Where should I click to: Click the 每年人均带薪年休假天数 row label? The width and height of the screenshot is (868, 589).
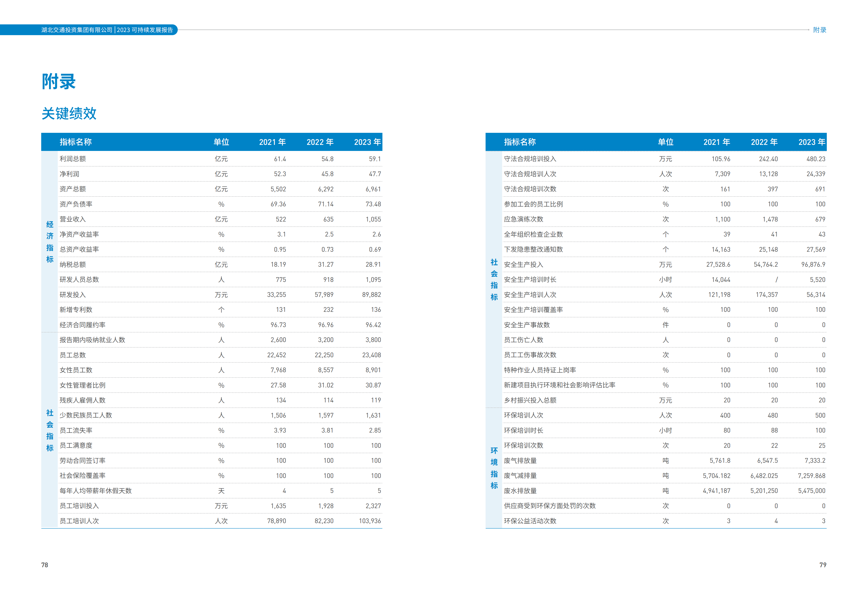coord(96,491)
